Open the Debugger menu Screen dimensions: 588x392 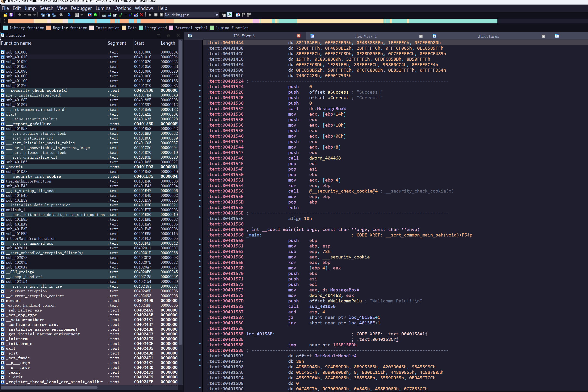[x=81, y=8]
